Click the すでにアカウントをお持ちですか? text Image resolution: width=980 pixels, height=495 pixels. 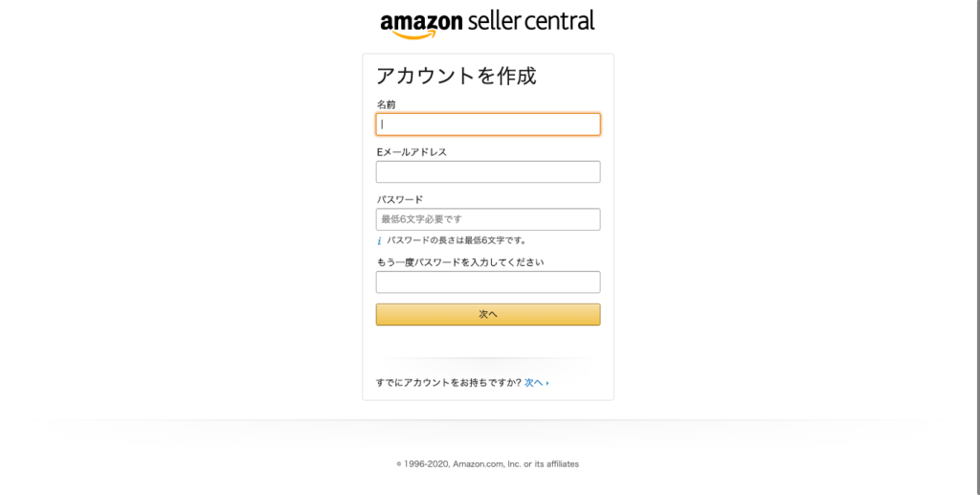[x=449, y=383]
